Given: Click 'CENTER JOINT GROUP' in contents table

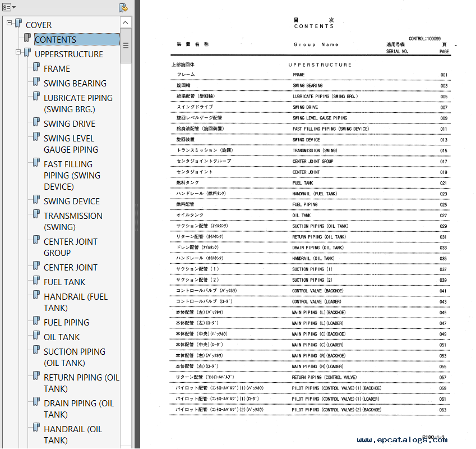Looking at the screenshot, I should [x=313, y=161].
